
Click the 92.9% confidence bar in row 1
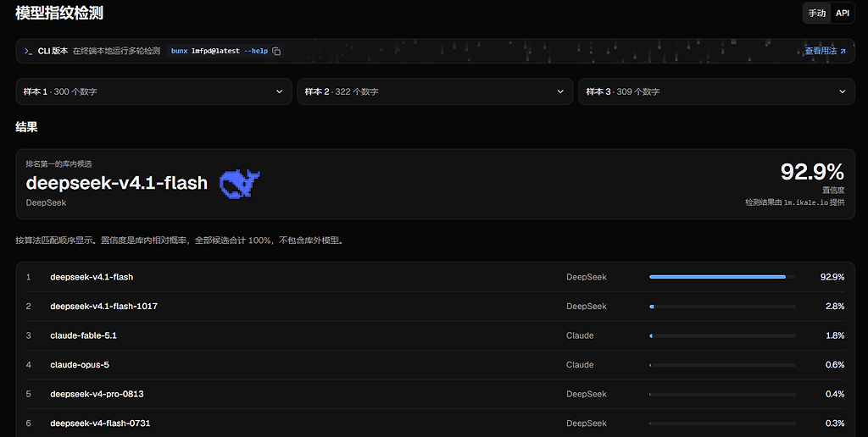(x=722, y=277)
